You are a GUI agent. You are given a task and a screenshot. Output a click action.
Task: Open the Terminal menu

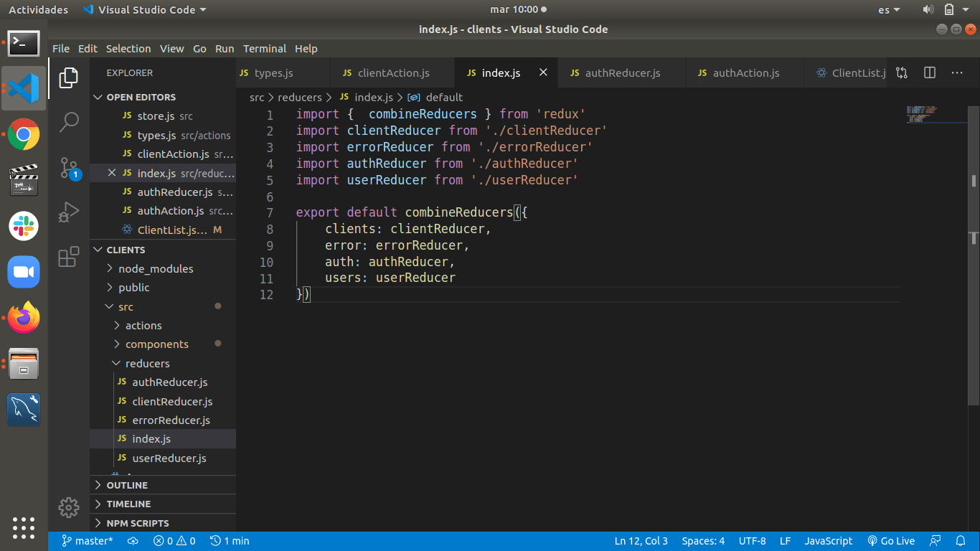coord(264,49)
